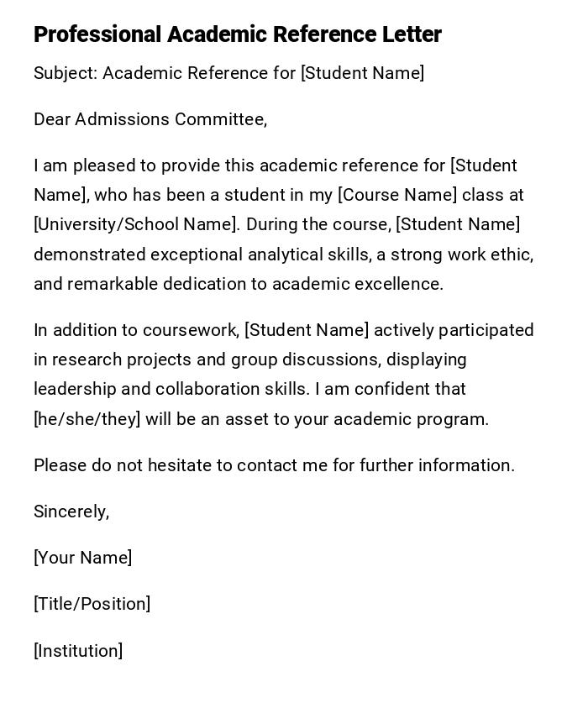Click the [Title/Position] placeholder
This screenshot has width=588, height=703.
tap(92, 604)
